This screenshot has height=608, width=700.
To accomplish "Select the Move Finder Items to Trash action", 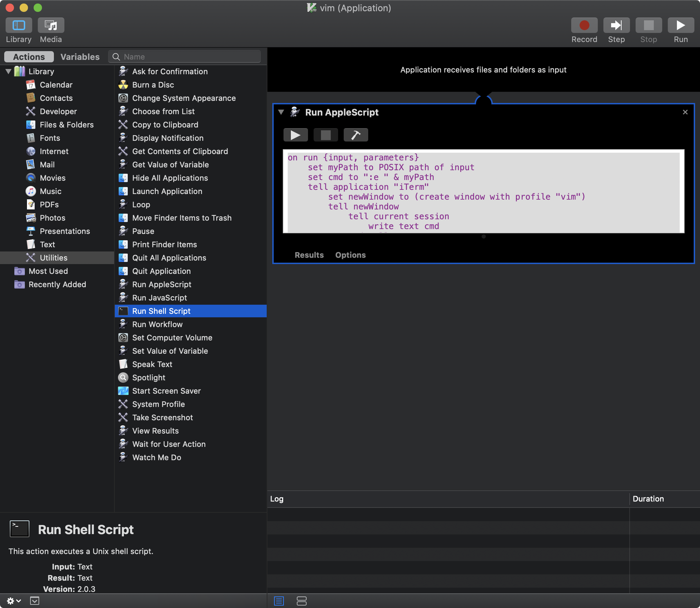I will point(191,218).
